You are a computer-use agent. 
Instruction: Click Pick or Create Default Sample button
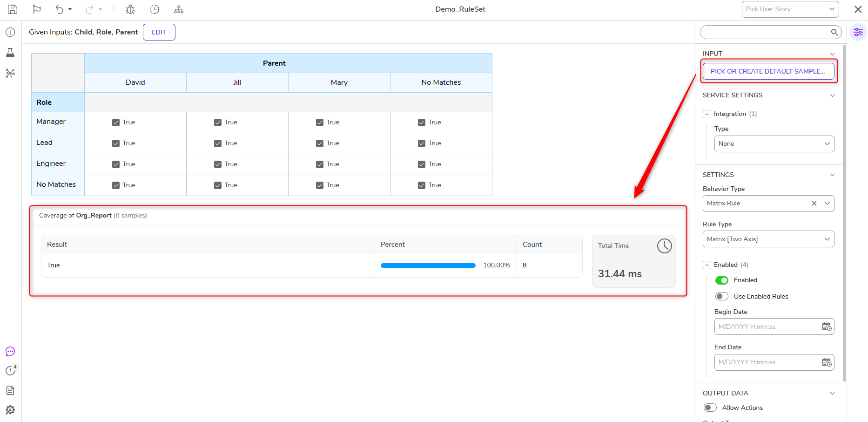coord(768,71)
